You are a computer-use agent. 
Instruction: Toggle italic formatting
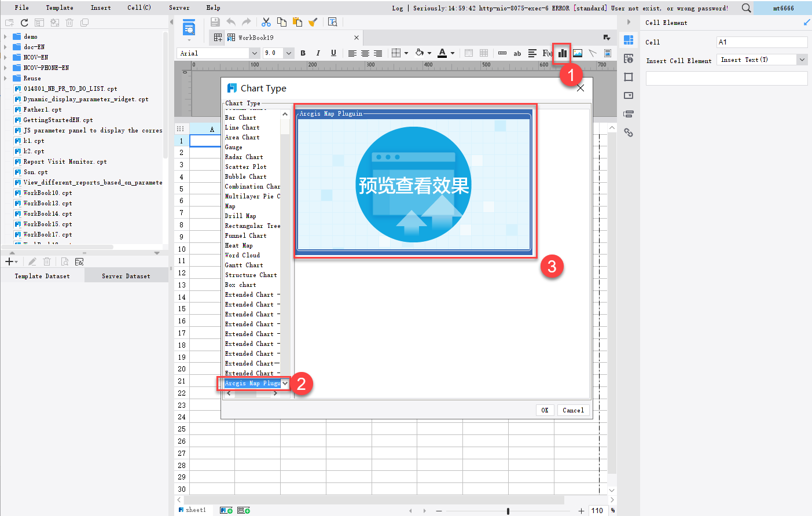[318, 53]
